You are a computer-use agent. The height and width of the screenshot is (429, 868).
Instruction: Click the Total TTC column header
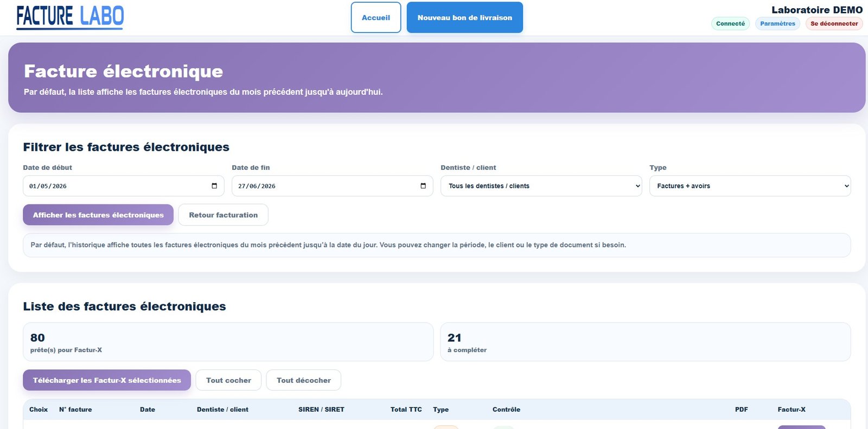click(x=406, y=409)
